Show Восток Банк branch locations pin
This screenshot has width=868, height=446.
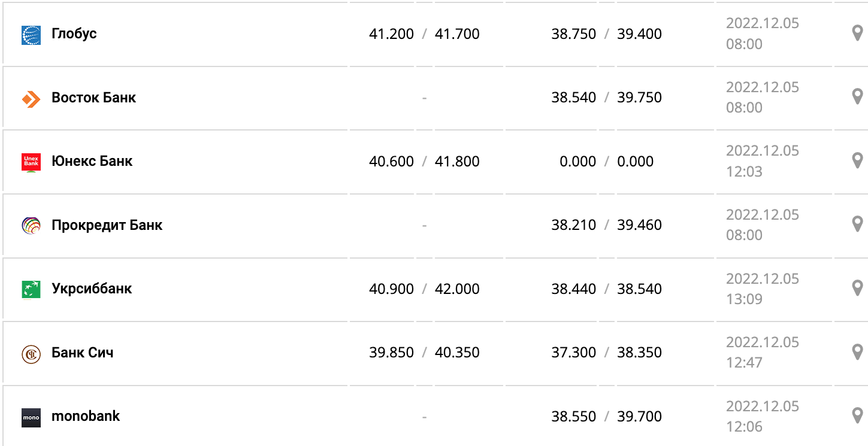(x=857, y=96)
